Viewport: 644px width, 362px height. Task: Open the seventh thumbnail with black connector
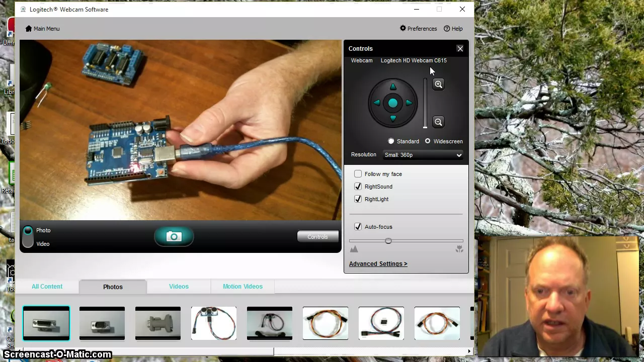[381, 323]
